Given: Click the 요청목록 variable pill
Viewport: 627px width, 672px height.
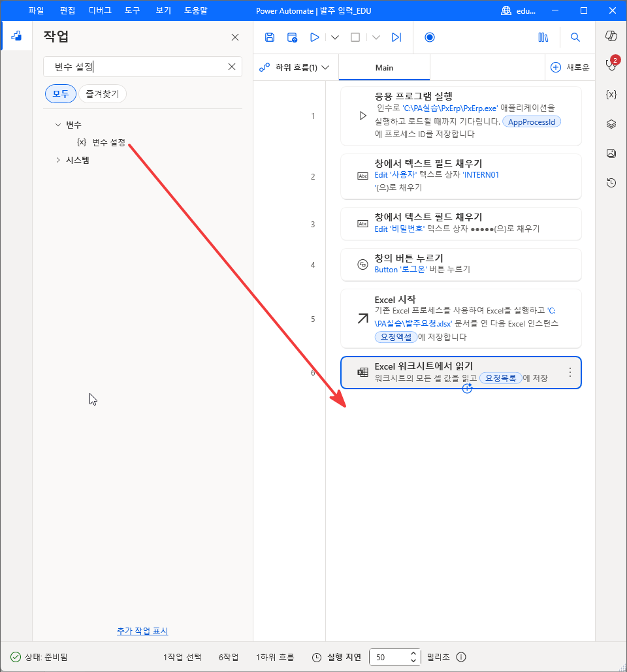Looking at the screenshot, I should click(500, 378).
